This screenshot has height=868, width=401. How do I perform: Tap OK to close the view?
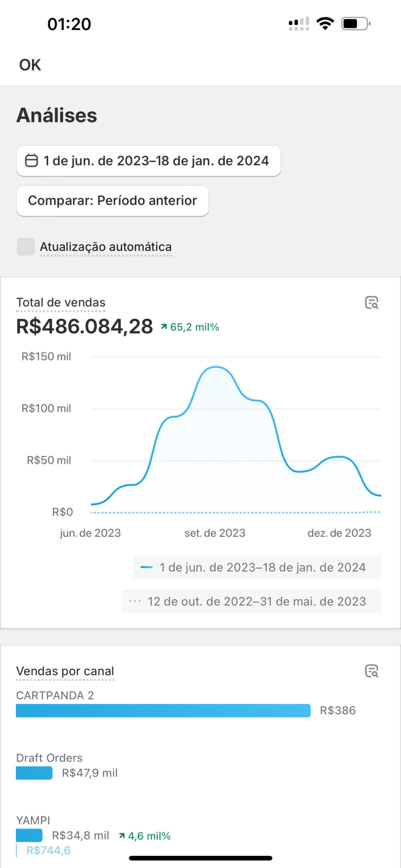pyautogui.click(x=30, y=65)
